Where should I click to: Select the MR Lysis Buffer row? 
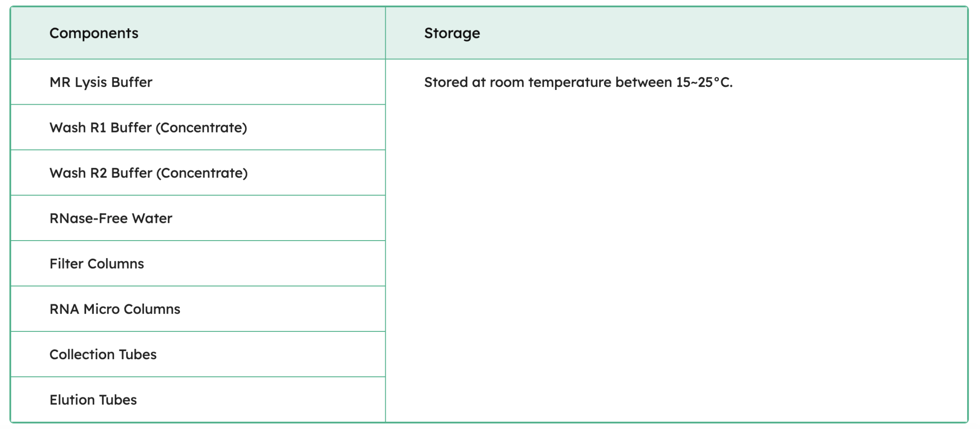pyautogui.click(x=101, y=82)
